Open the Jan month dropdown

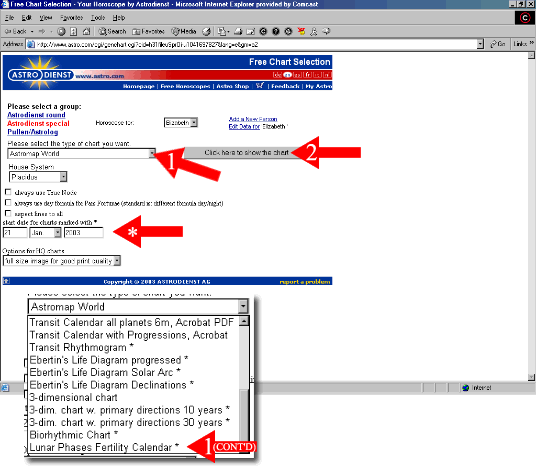(45, 232)
